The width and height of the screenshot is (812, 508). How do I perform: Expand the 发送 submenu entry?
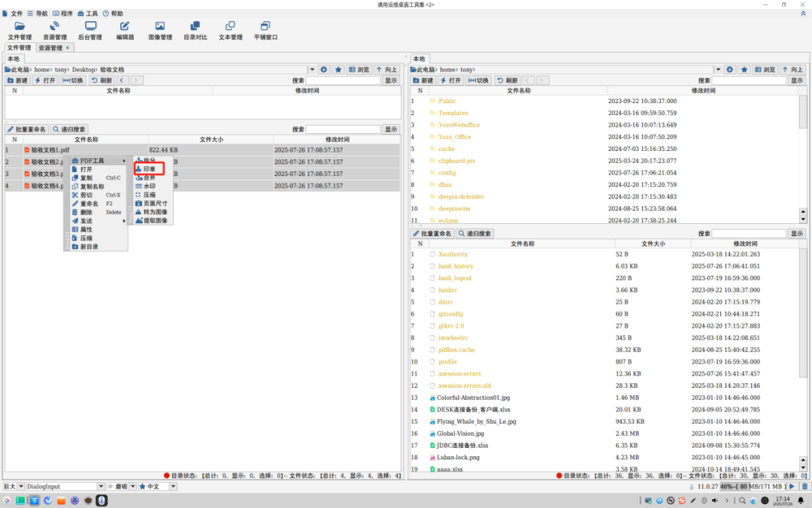click(x=98, y=221)
